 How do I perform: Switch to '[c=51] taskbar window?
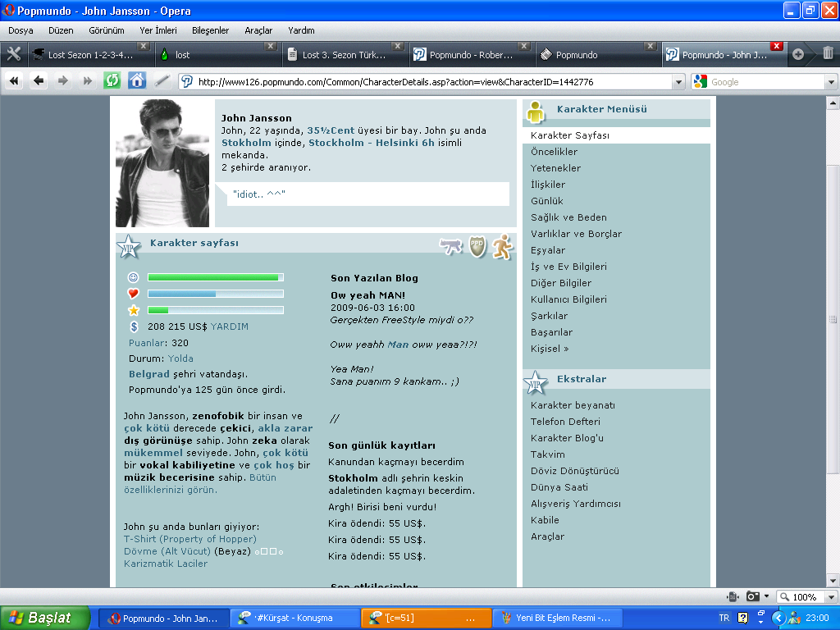426,618
